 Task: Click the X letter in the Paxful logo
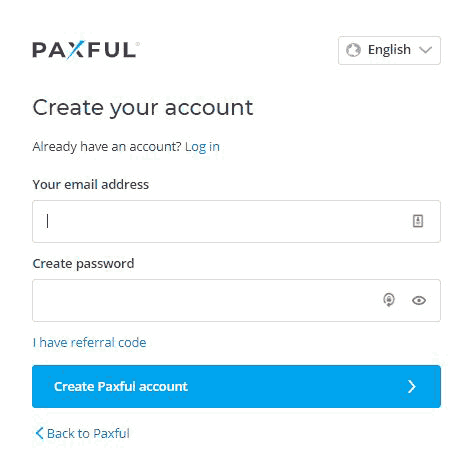(x=75, y=50)
